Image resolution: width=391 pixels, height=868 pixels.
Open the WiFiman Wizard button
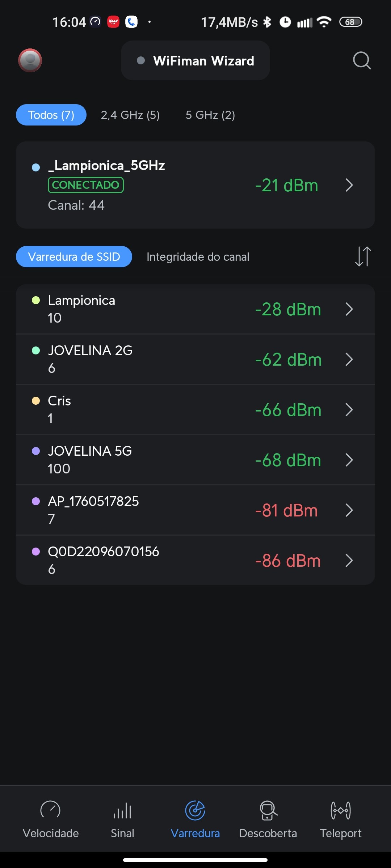coord(195,61)
